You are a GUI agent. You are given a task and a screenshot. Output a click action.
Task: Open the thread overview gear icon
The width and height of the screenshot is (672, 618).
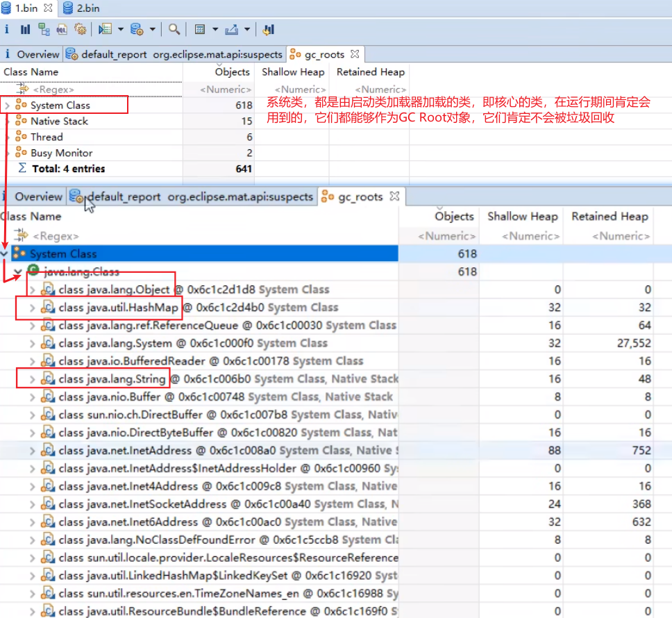(80, 29)
